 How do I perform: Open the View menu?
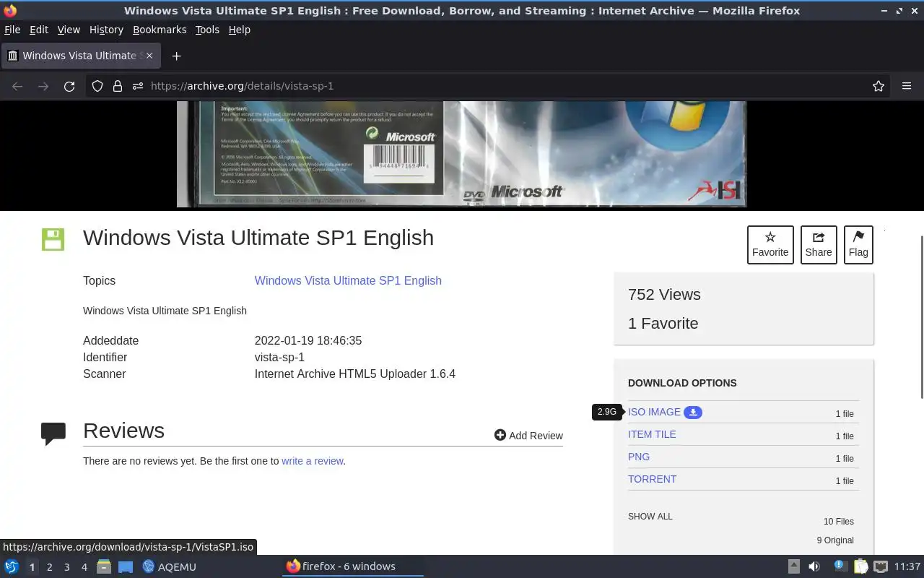coord(69,30)
